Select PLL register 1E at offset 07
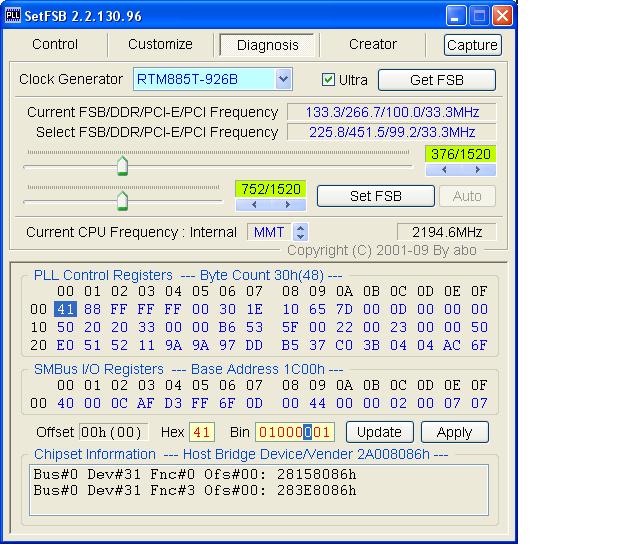Viewport: 640px width, 544px height. tap(254, 309)
